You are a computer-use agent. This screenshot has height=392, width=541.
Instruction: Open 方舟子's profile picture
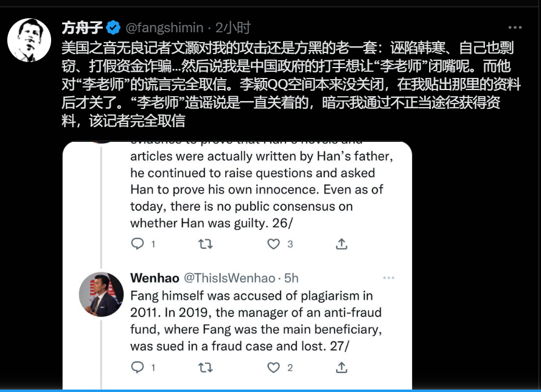(29, 40)
